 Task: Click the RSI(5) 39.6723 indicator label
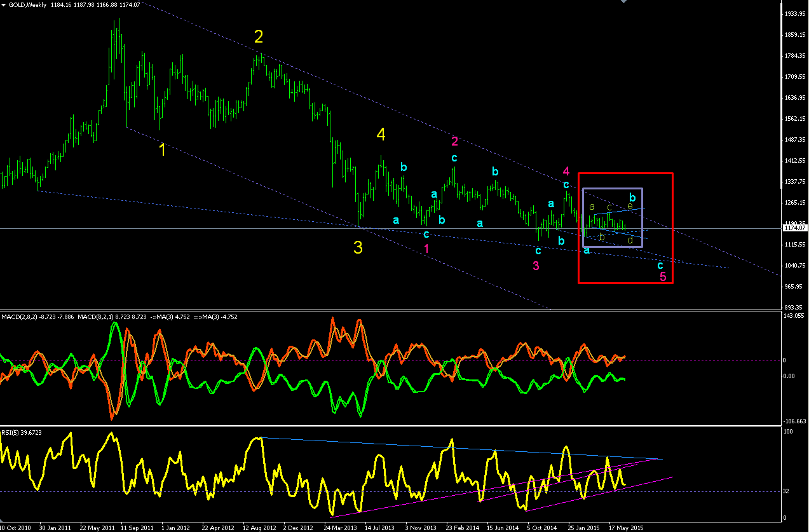22,432
